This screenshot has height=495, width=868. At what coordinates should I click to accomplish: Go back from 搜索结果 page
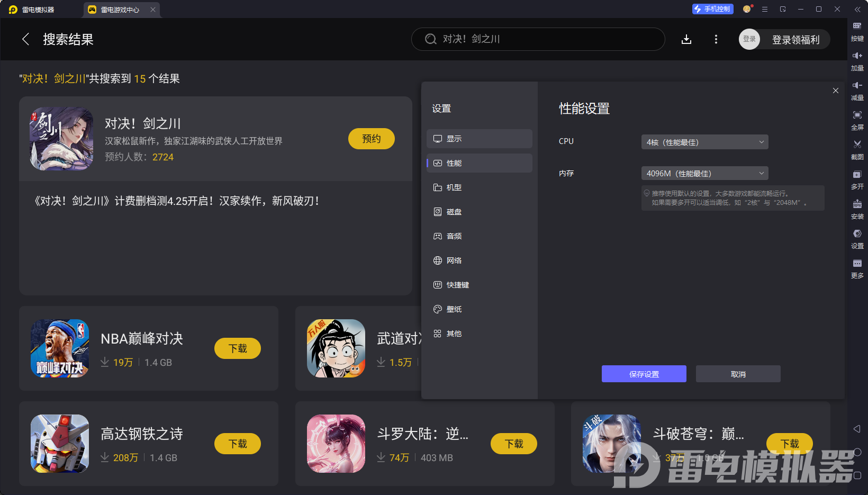pyautogui.click(x=25, y=39)
